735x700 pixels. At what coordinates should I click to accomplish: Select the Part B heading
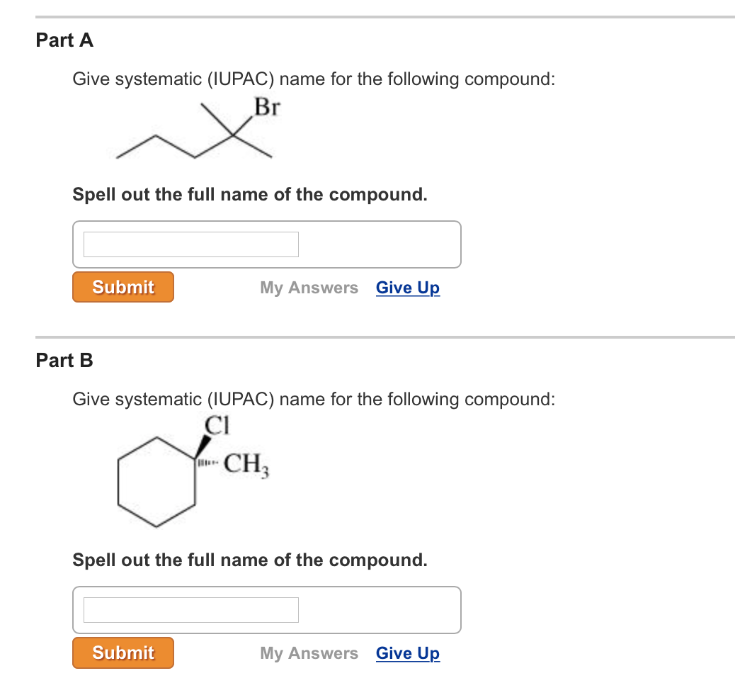[x=63, y=361]
